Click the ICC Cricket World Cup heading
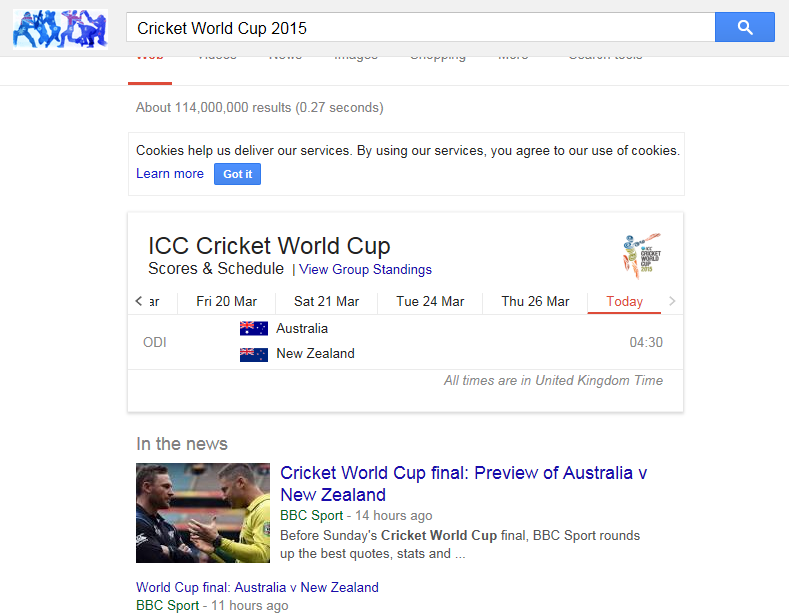This screenshot has height=616, width=789. [269, 246]
